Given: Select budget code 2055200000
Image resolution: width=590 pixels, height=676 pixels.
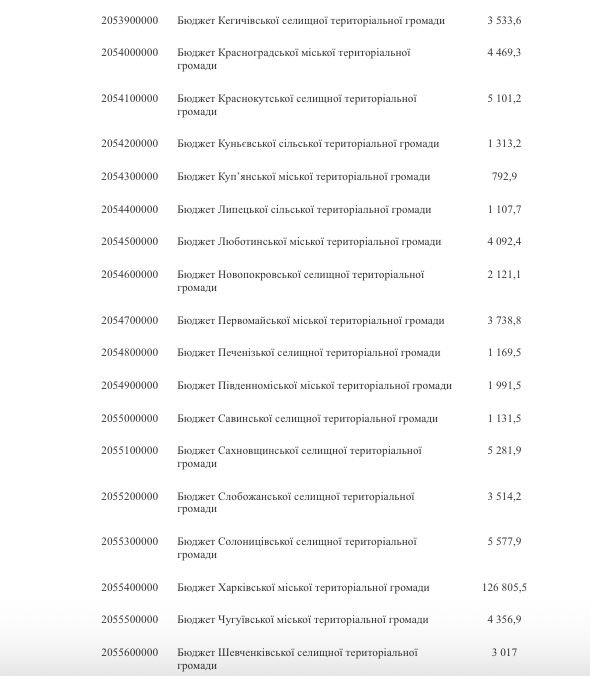Looking at the screenshot, I should click(130, 497).
